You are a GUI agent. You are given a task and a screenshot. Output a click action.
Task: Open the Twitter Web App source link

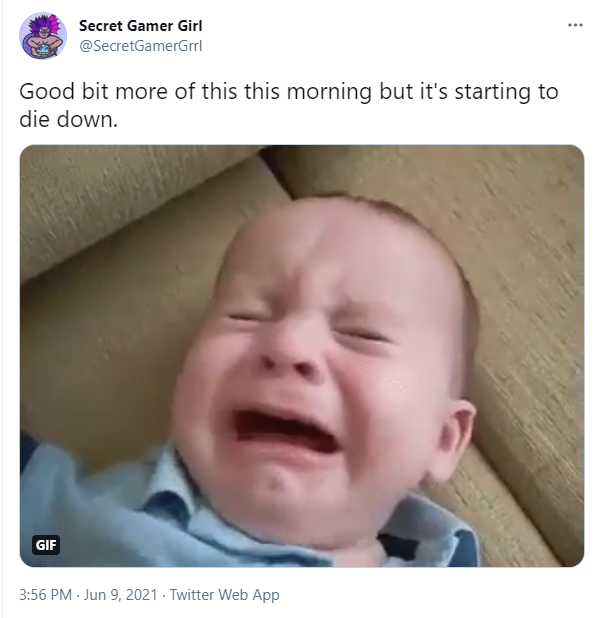(225, 594)
